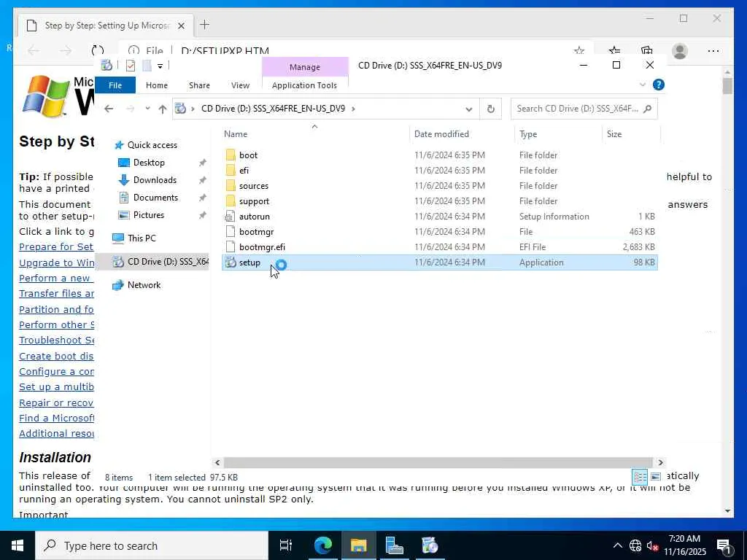Screen dimensions: 747x560
Task: Open the Application Tools tab
Action: [x=304, y=85]
